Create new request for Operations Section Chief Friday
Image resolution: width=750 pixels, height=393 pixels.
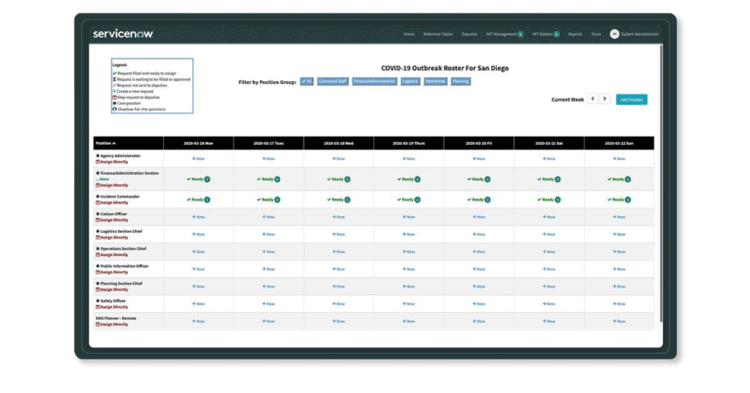point(479,251)
